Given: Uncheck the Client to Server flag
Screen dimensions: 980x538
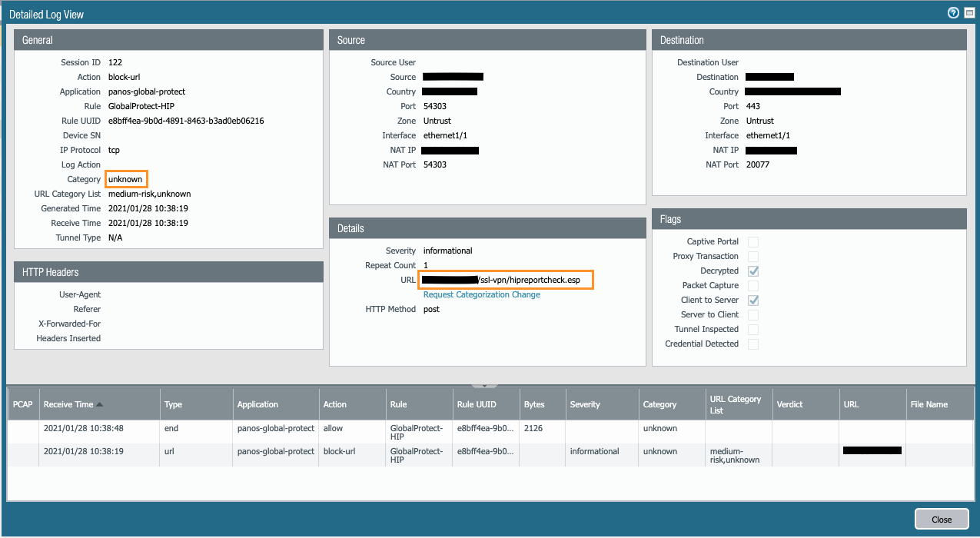Looking at the screenshot, I should click(x=752, y=300).
